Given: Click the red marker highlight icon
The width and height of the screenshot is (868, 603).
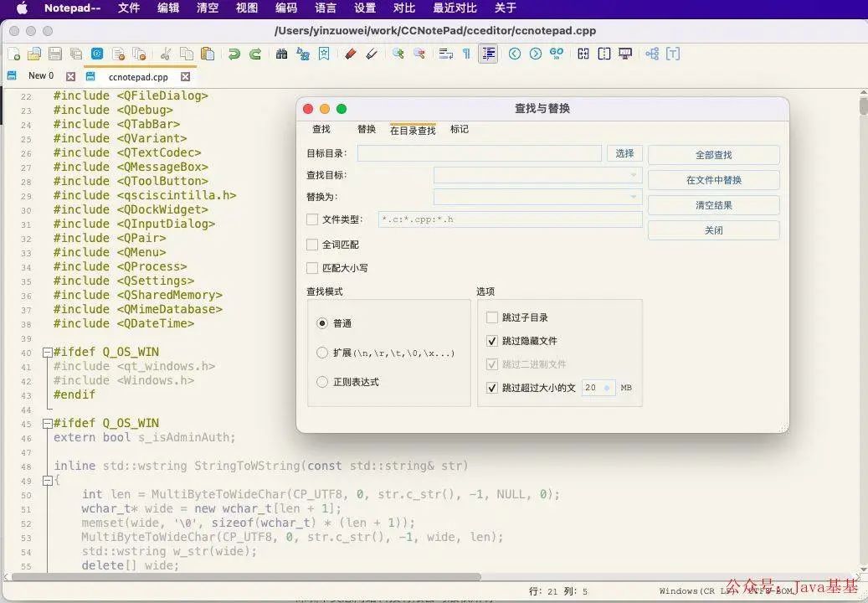Looking at the screenshot, I should click(351, 54).
